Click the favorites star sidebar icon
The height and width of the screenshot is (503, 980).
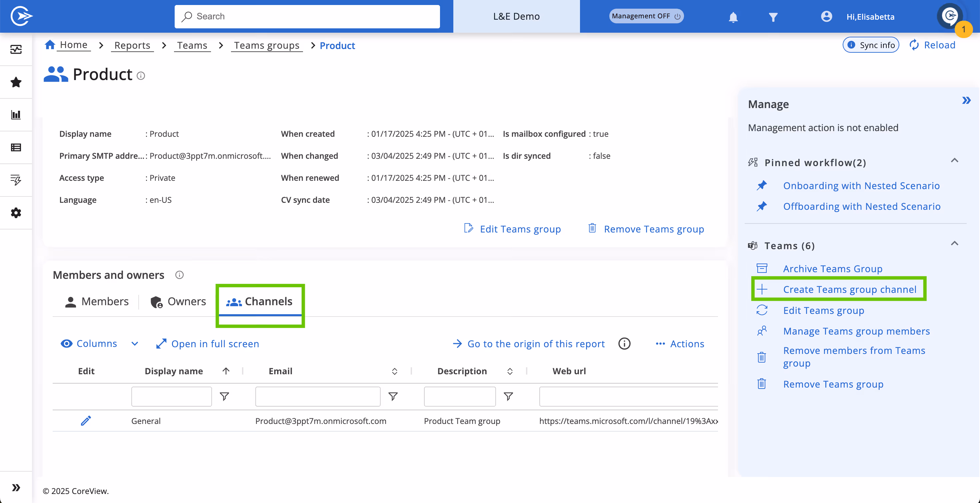click(x=16, y=82)
